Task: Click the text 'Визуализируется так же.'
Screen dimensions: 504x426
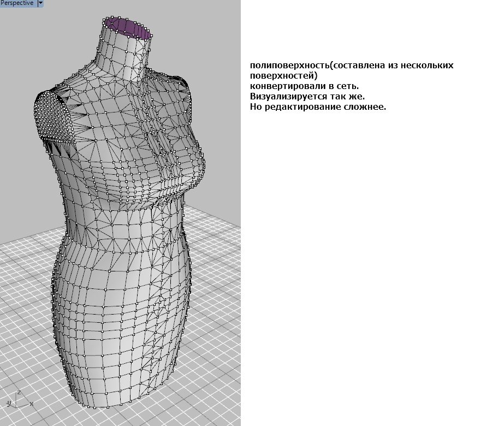Action: pos(307,97)
